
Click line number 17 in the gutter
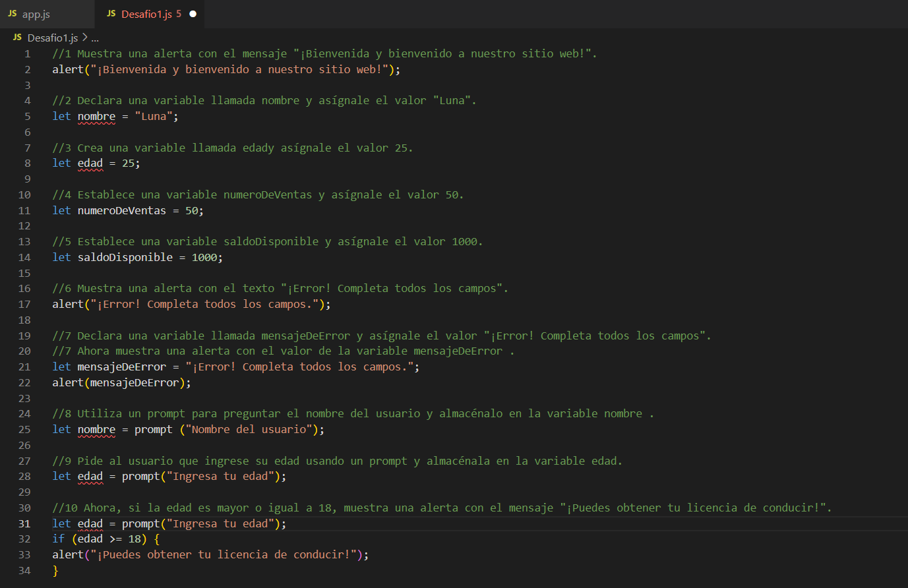point(24,305)
